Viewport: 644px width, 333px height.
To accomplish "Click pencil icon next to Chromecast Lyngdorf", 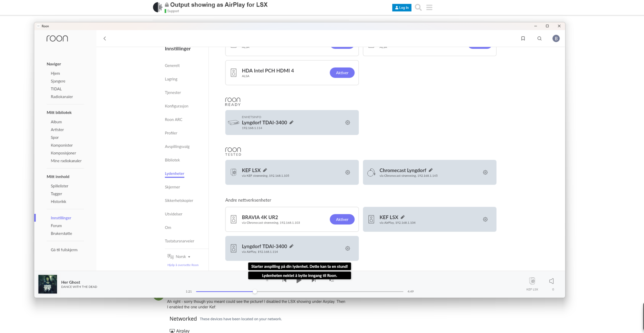I will click(431, 170).
